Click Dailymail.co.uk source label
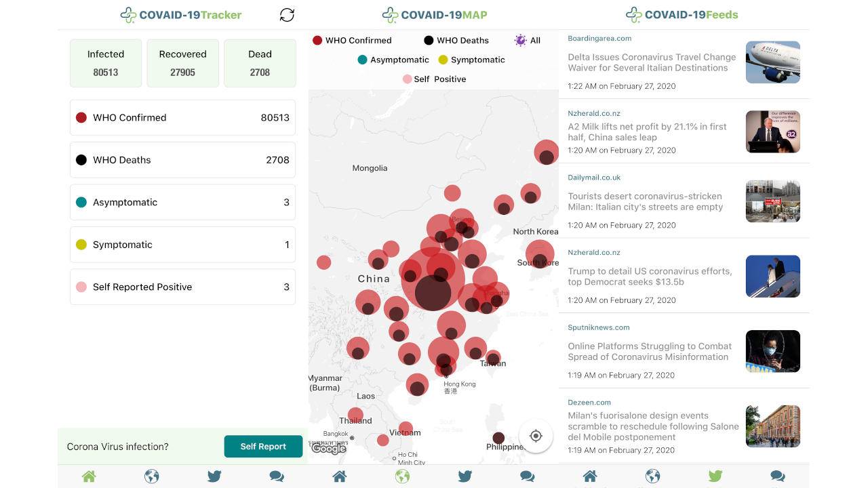The image size is (868, 488). 594,178
